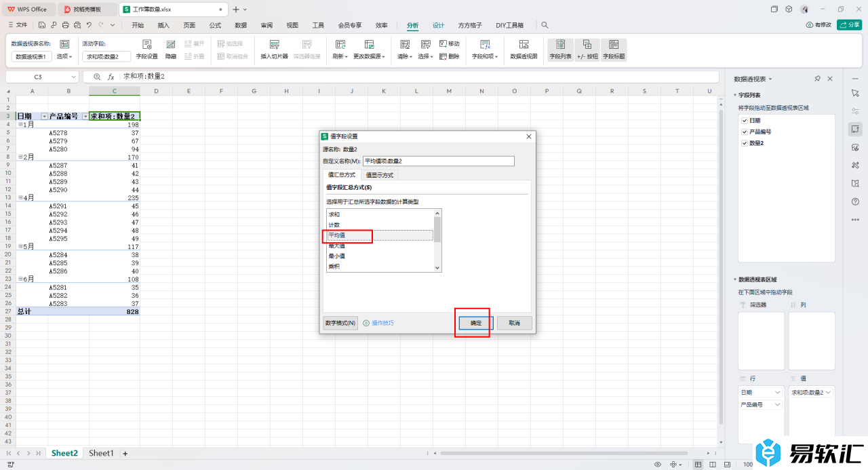The image size is (868, 470).
Task: Click the search magnifier in ribbon tabs
Action: (545, 25)
